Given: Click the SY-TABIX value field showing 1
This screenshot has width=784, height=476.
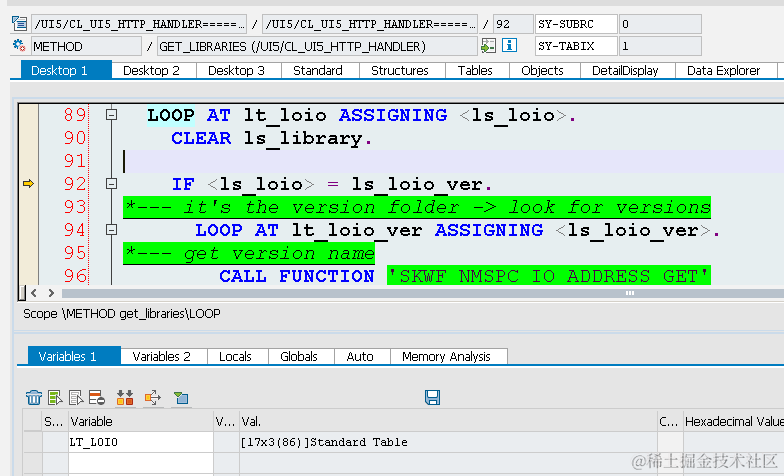Looking at the screenshot, I should tap(660, 46).
